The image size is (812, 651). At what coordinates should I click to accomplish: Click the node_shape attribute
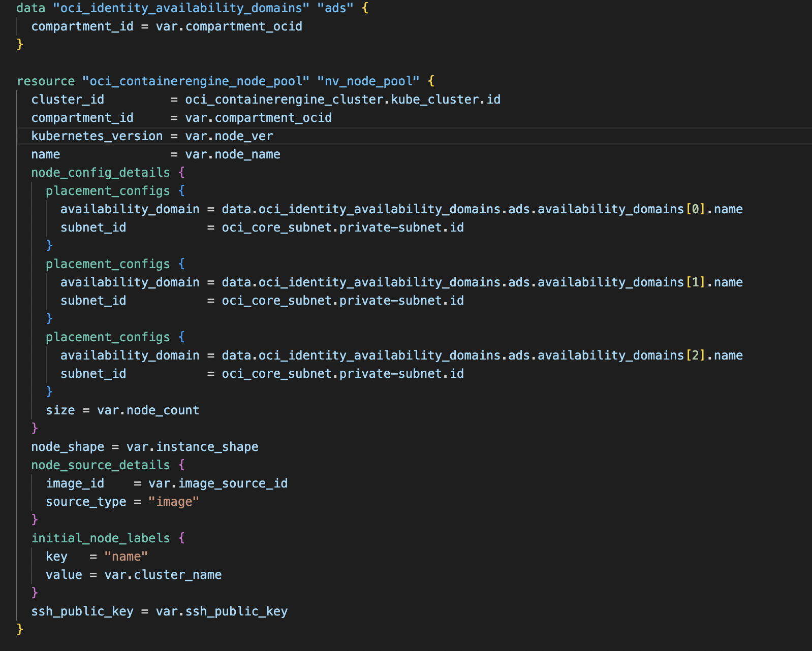pyautogui.click(x=68, y=447)
